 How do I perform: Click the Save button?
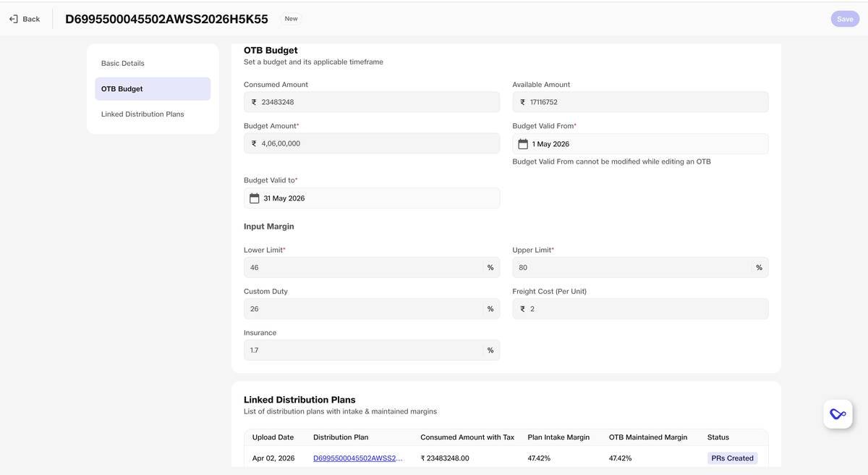pyautogui.click(x=845, y=19)
